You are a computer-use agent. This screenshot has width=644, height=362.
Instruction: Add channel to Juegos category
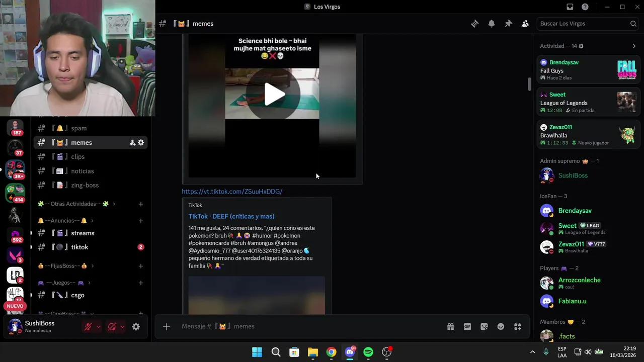(x=141, y=283)
